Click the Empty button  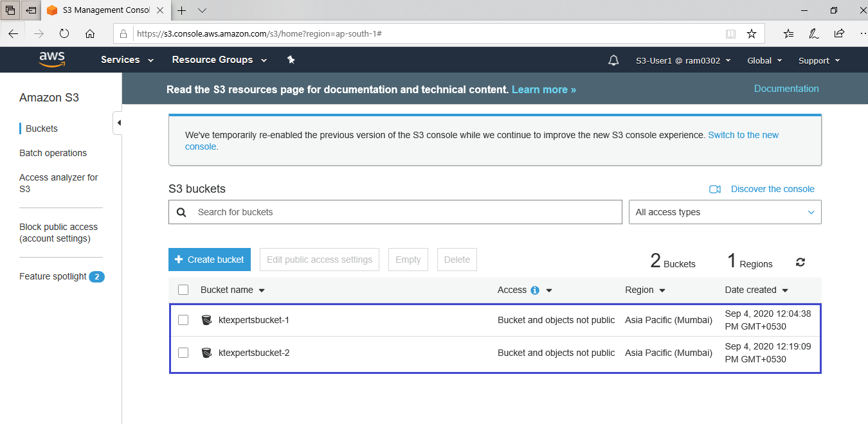[408, 260]
